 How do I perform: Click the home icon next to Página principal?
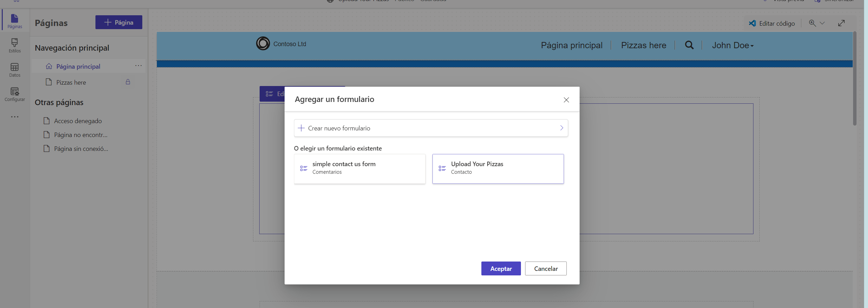(49, 66)
